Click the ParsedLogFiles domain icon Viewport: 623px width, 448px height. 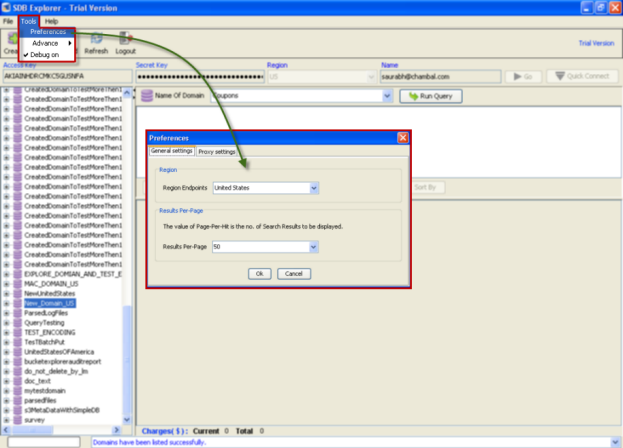pos(17,313)
